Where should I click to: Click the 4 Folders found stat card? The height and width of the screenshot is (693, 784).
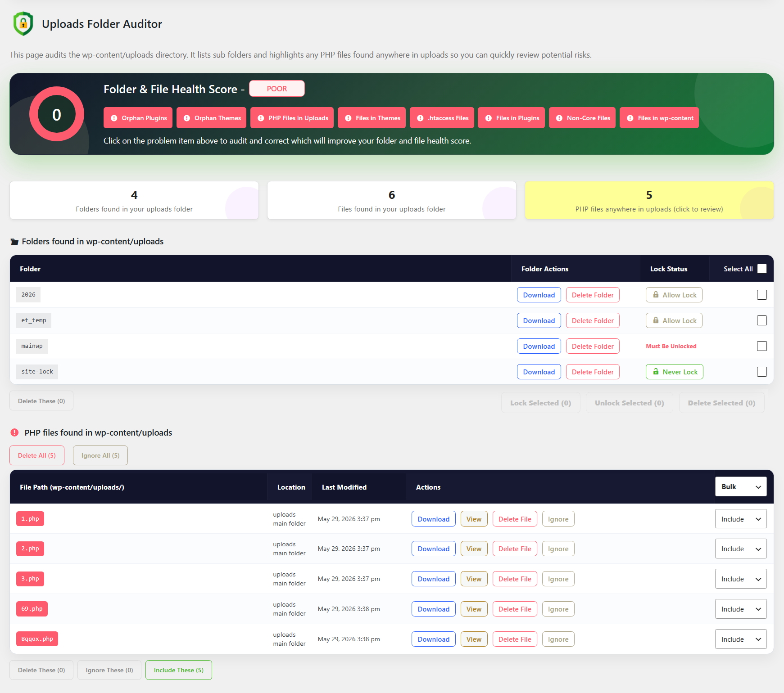(134, 200)
